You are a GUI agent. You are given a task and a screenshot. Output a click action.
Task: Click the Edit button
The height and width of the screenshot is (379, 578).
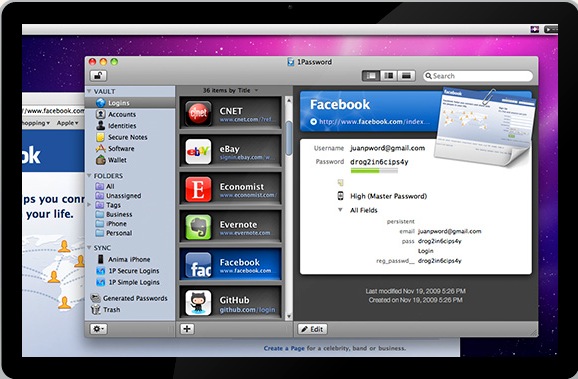click(x=313, y=329)
